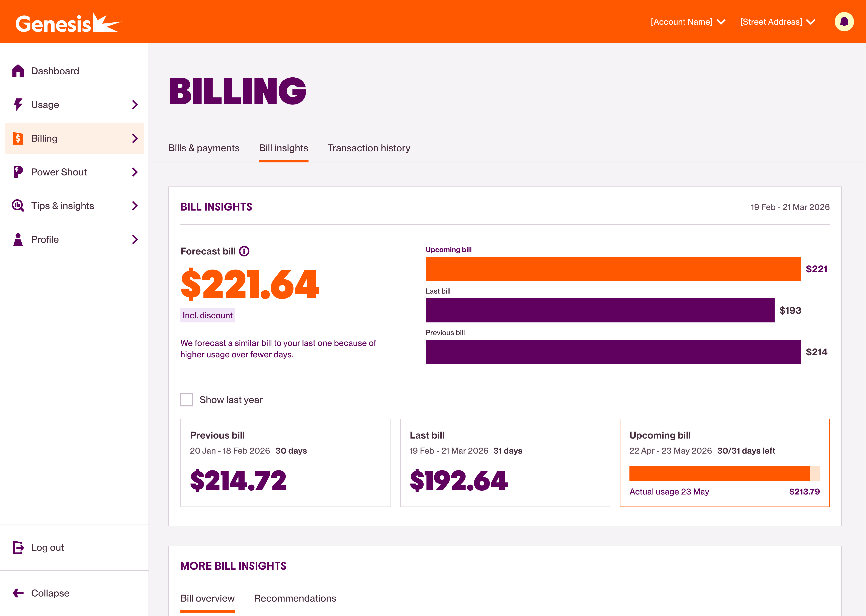Click Actual usage 23 May text
866x616 pixels.
tap(669, 492)
